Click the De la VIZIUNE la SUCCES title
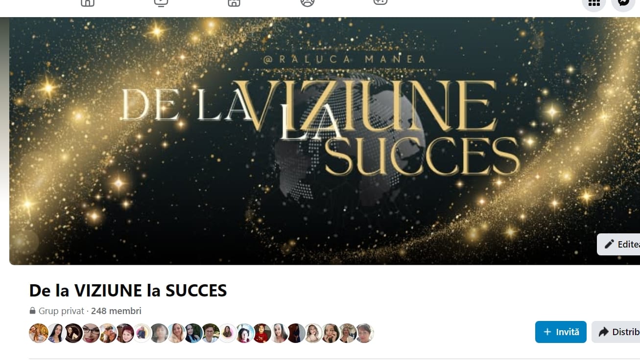 (x=128, y=291)
